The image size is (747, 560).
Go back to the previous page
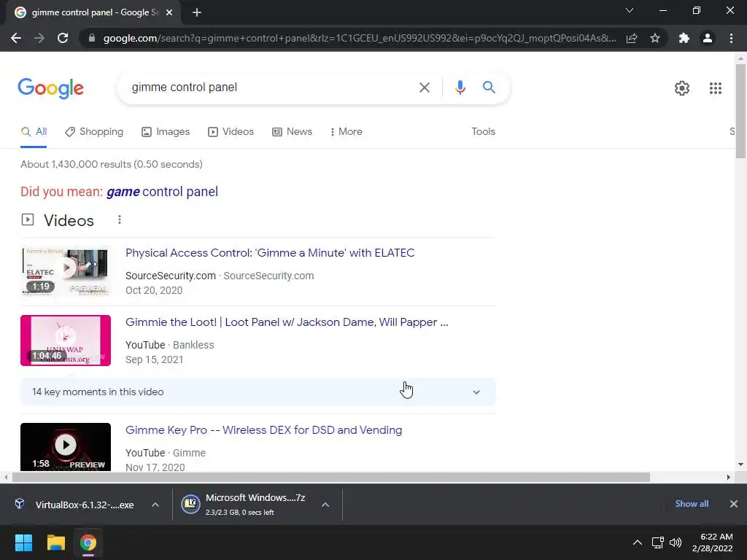tap(16, 38)
